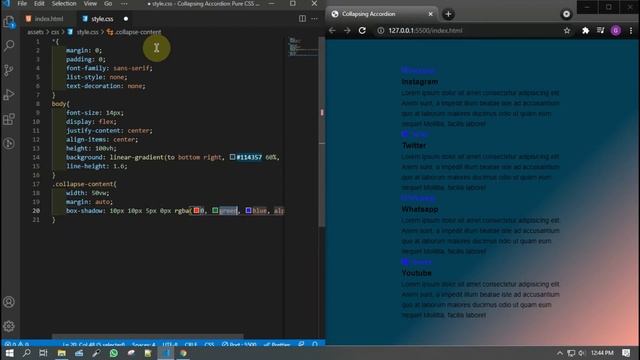Screen dimensions: 640x360
Task: Open the Selection menu
Action: click(x=64, y=4)
